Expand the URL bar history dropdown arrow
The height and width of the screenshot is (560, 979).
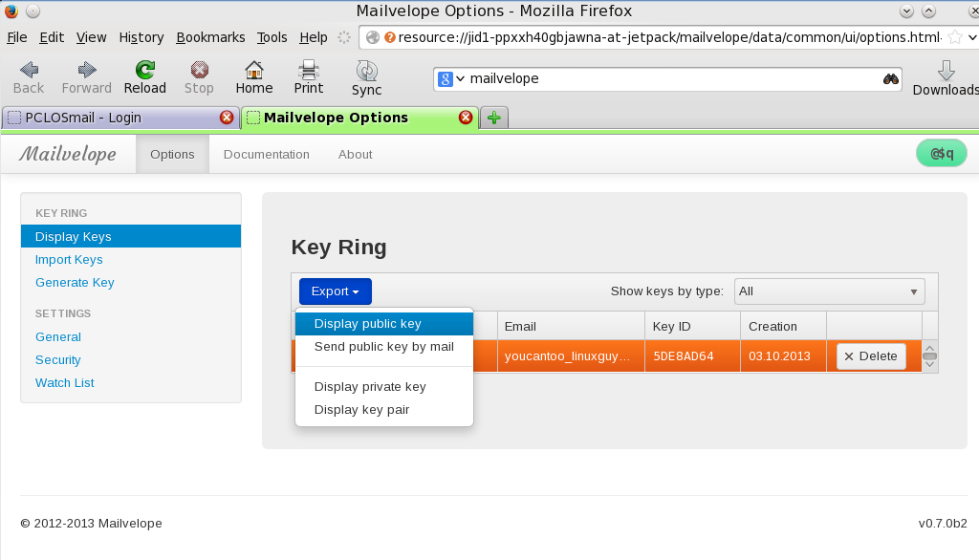(x=972, y=37)
